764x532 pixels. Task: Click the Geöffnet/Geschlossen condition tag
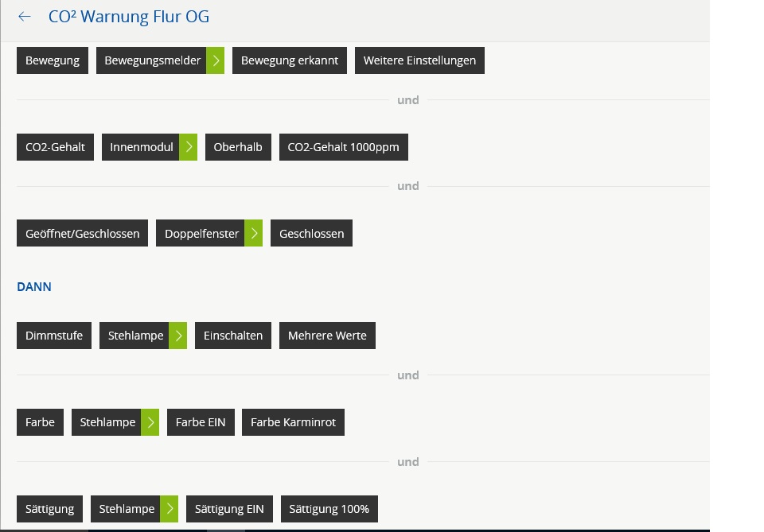[x=82, y=234]
